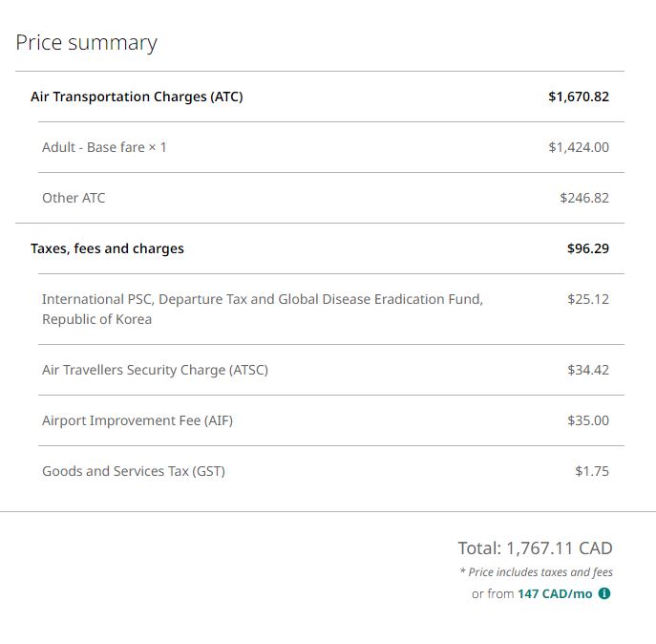The image size is (656, 644).
Task: Select the Republic of Korea departure tax row
Action: tap(262, 309)
